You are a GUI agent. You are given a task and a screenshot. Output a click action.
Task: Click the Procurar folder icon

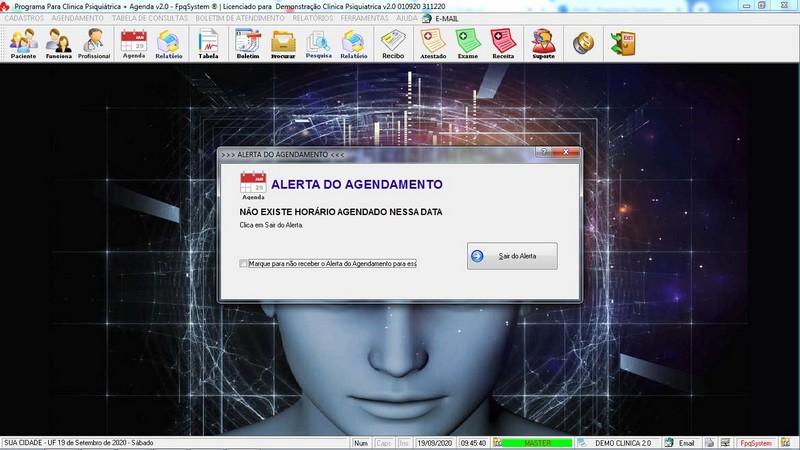tap(283, 44)
